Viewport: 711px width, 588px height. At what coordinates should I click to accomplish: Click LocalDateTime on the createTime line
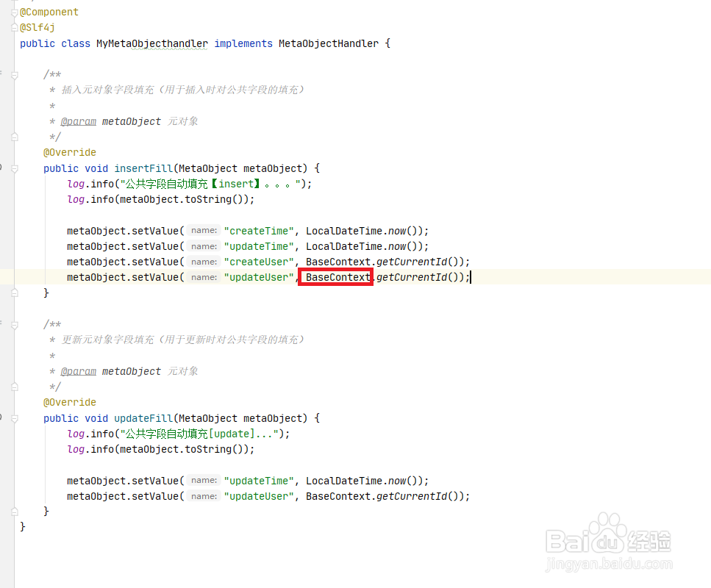click(343, 232)
